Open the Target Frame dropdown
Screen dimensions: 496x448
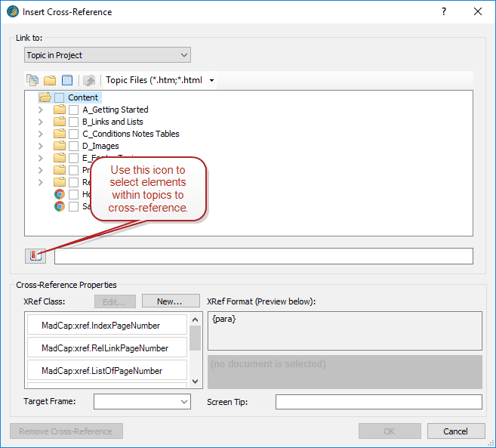(142, 401)
